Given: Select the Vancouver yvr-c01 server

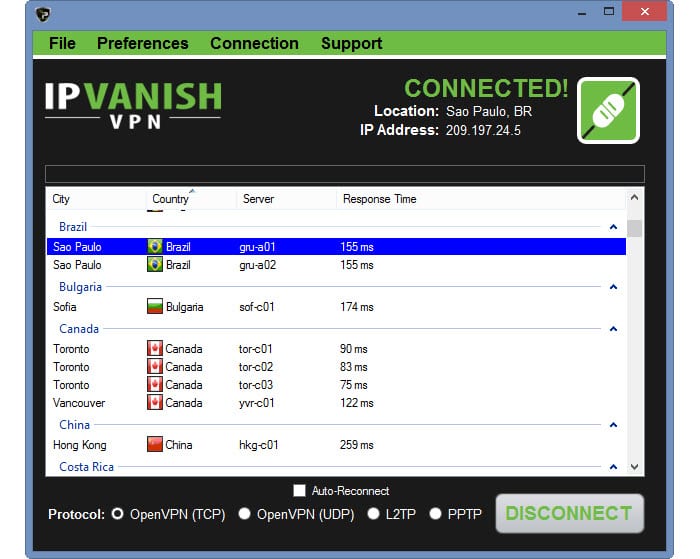Looking at the screenshot, I should pos(336,402).
